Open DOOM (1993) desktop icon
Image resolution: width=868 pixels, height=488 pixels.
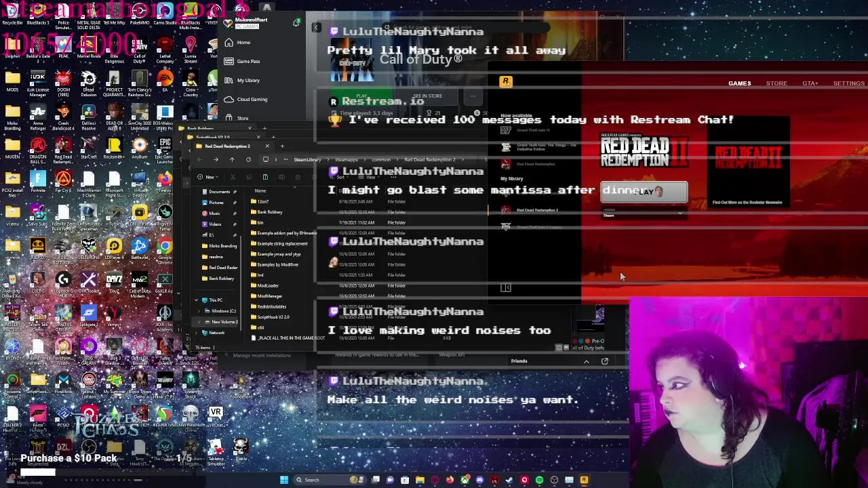click(x=63, y=82)
